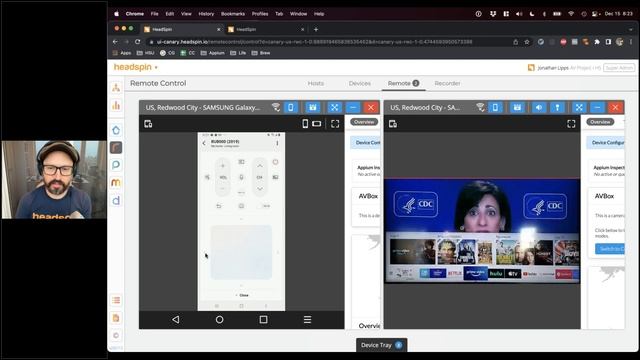Expand the Galaxy device panel with arrows icon
Screen dimensions: 640x360
coord(334,107)
